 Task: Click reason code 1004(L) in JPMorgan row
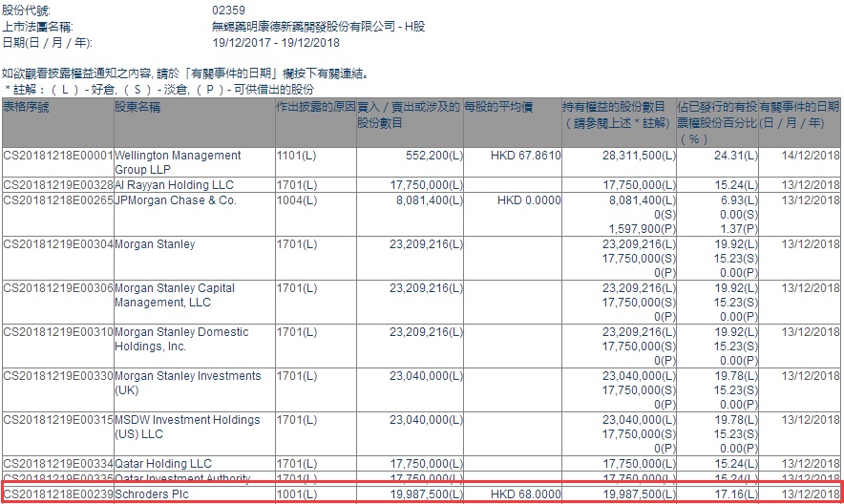[297, 200]
